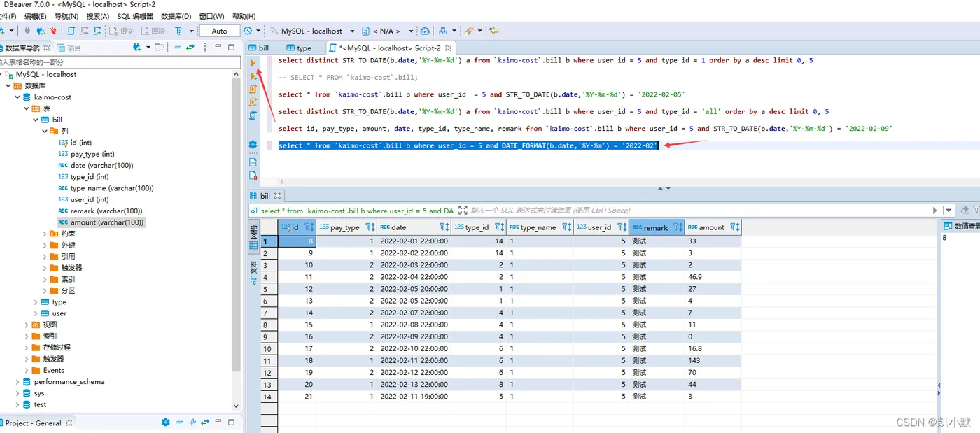Toggle the sort/filter icon on the amount column
Screen dimensions: 980x433
pyautogui.click(x=734, y=227)
